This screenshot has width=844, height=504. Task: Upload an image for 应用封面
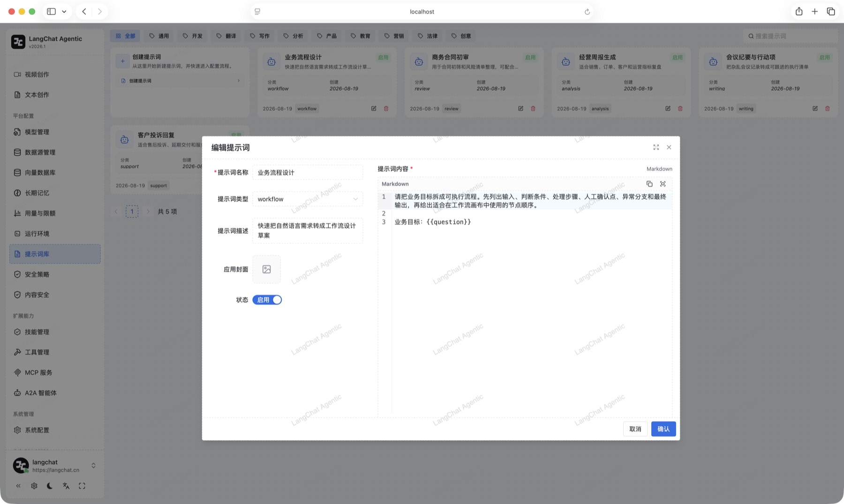[266, 269]
